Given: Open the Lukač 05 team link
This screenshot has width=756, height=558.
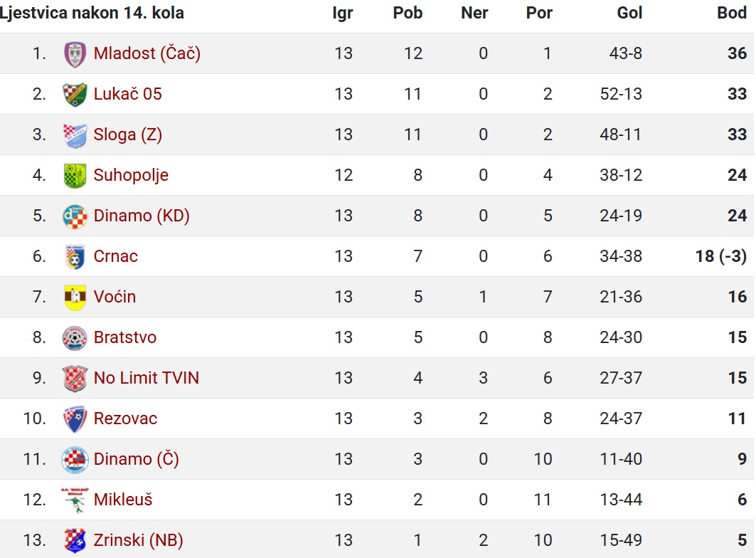Looking at the screenshot, I should click(x=128, y=94).
